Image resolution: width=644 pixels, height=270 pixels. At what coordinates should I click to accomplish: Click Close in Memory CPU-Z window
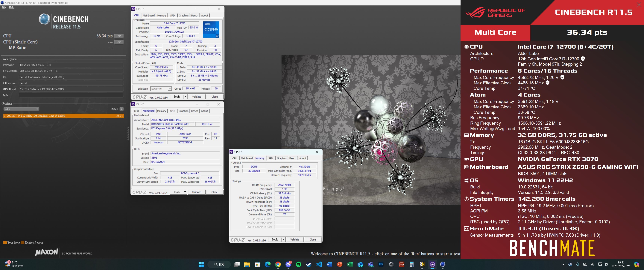312,239
